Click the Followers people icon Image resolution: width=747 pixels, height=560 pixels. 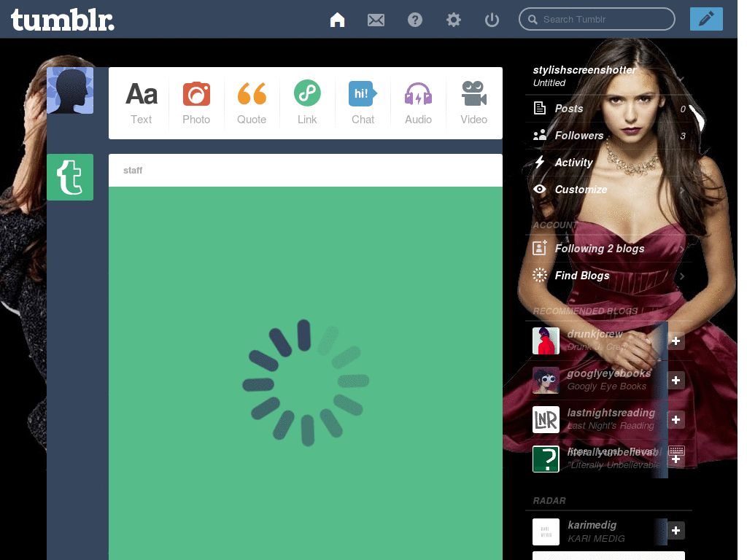540,135
